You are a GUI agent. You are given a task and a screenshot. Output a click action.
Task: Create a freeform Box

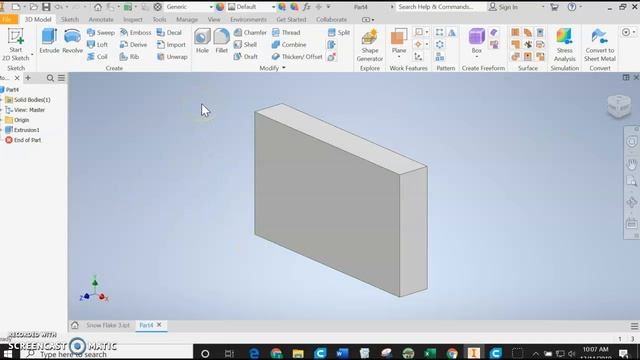476,40
